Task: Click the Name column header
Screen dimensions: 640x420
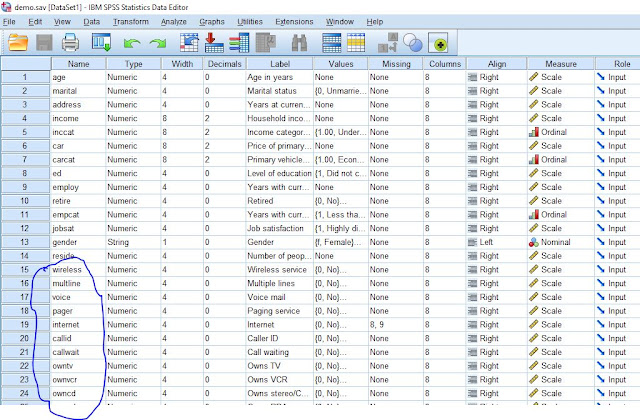Action: 78,64
